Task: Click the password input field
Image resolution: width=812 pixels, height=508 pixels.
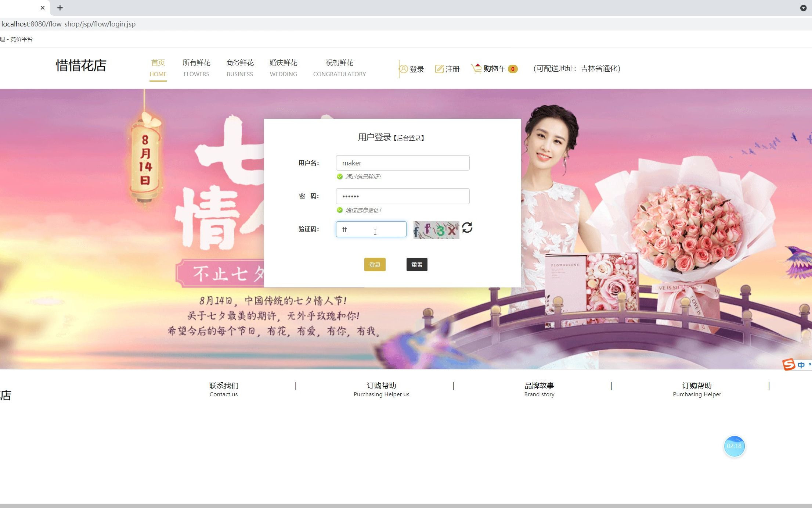Action: click(x=402, y=196)
